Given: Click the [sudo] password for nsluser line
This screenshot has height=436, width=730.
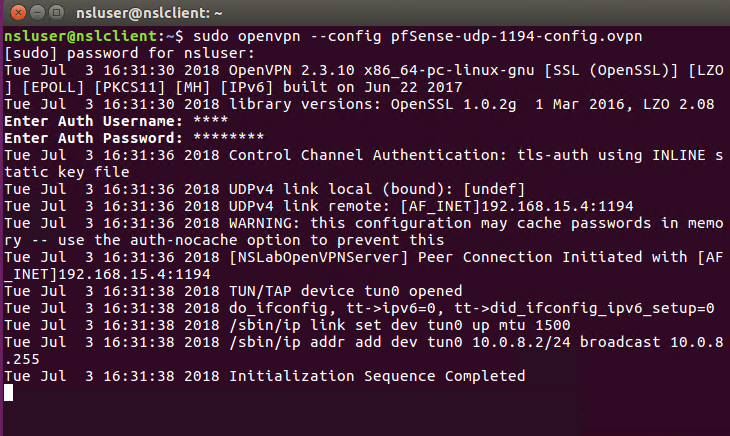Looking at the screenshot, I should 129,53.
